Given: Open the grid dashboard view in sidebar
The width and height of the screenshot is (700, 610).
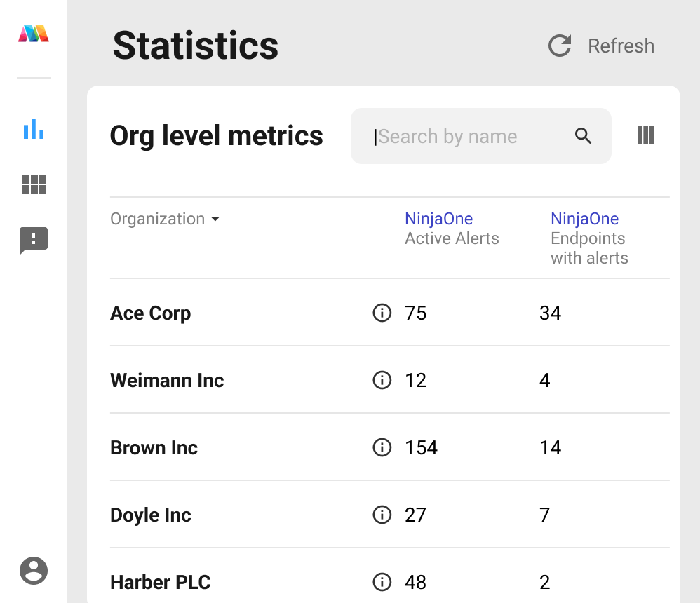Looking at the screenshot, I should (34, 184).
